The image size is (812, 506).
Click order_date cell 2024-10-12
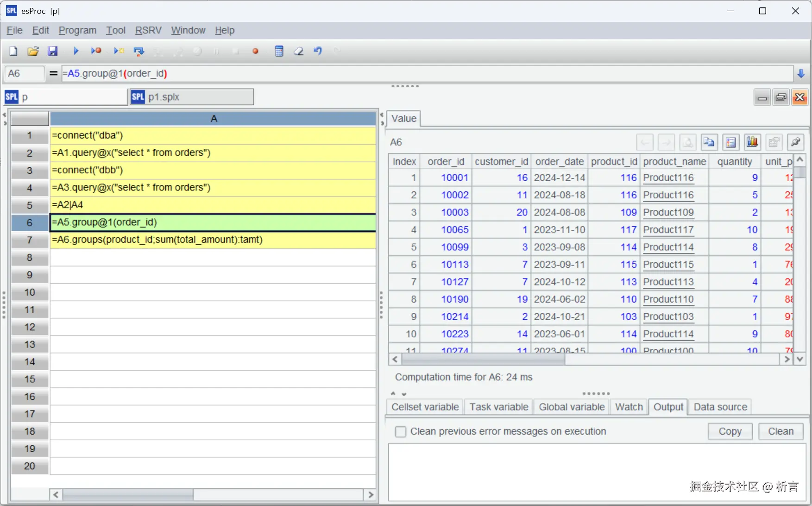pyautogui.click(x=560, y=282)
